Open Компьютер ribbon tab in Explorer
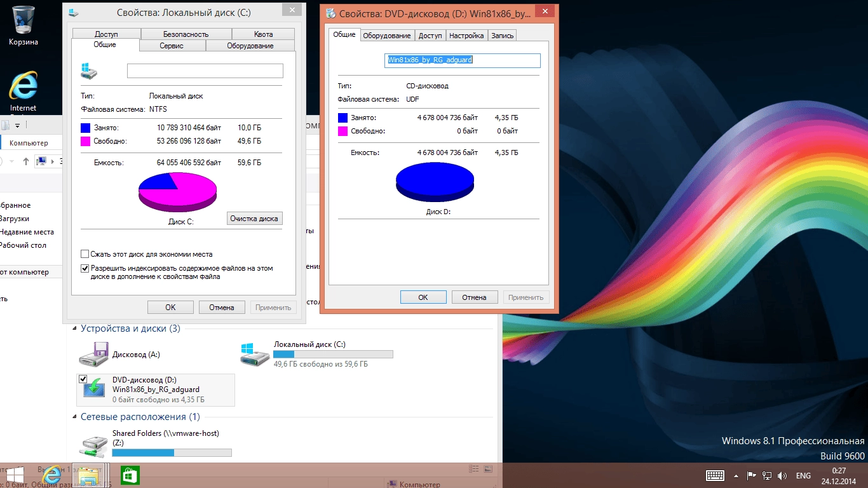The image size is (868, 488). point(29,143)
